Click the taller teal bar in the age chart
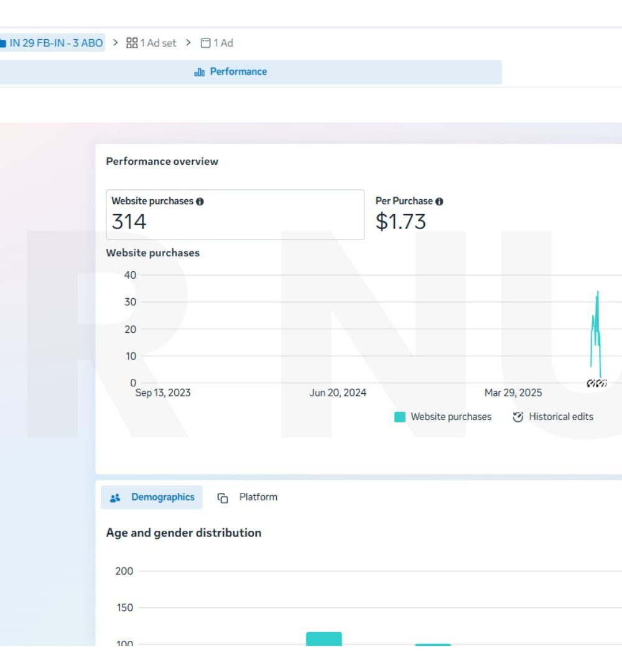The width and height of the screenshot is (622, 672). point(324,638)
